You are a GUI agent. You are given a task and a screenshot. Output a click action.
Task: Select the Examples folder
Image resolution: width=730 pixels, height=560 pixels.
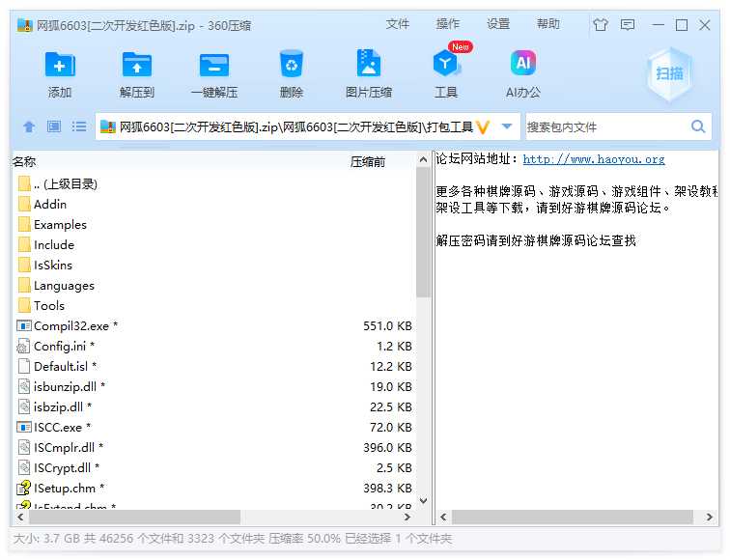[60, 224]
